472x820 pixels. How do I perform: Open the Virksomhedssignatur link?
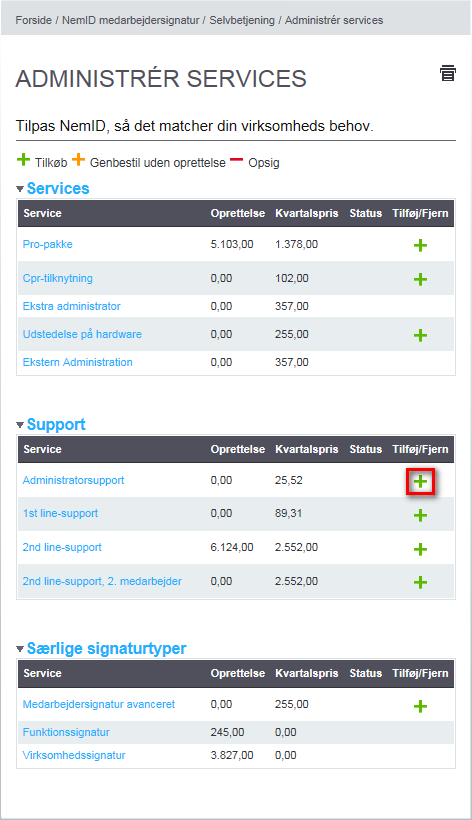(x=74, y=755)
